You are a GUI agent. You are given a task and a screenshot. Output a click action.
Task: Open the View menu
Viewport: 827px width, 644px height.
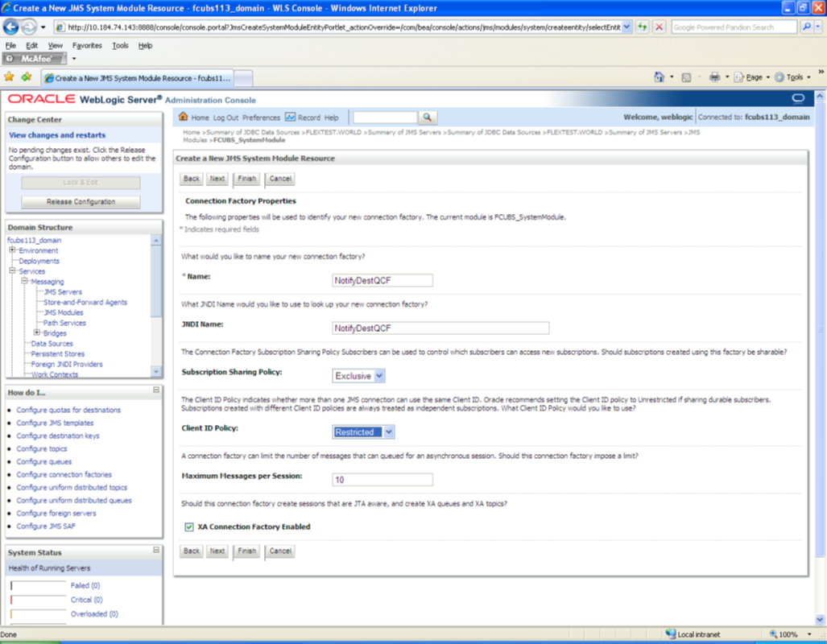pos(55,45)
